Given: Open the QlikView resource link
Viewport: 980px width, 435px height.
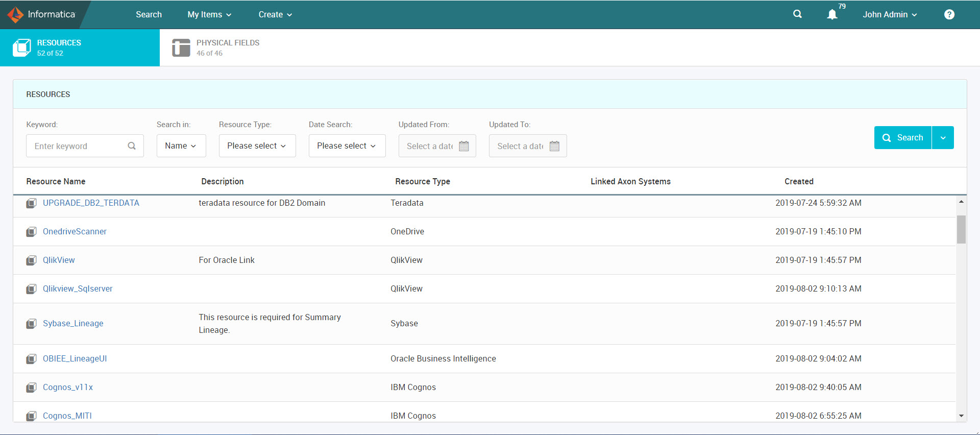Looking at the screenshot, I should (59, 260).
